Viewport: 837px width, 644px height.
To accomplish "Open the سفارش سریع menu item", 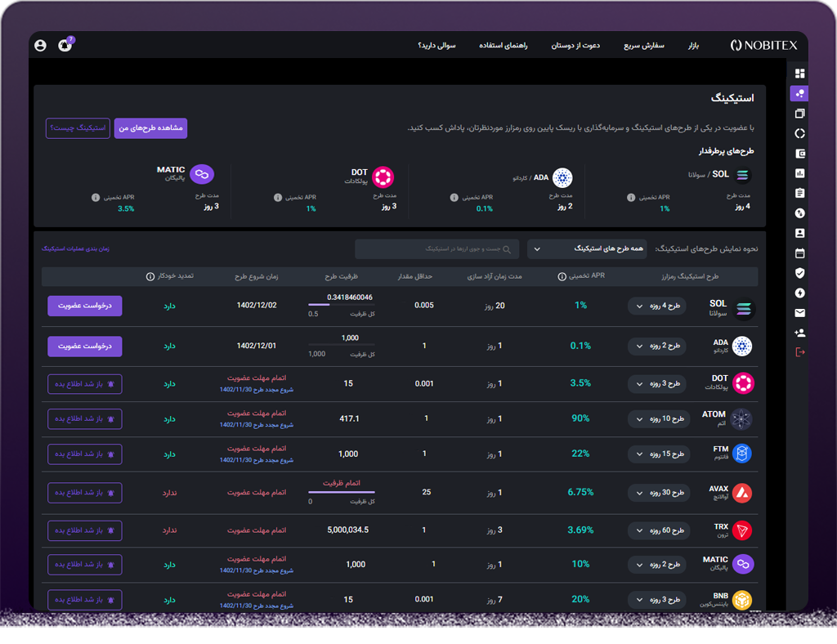I will coord(644,45).
